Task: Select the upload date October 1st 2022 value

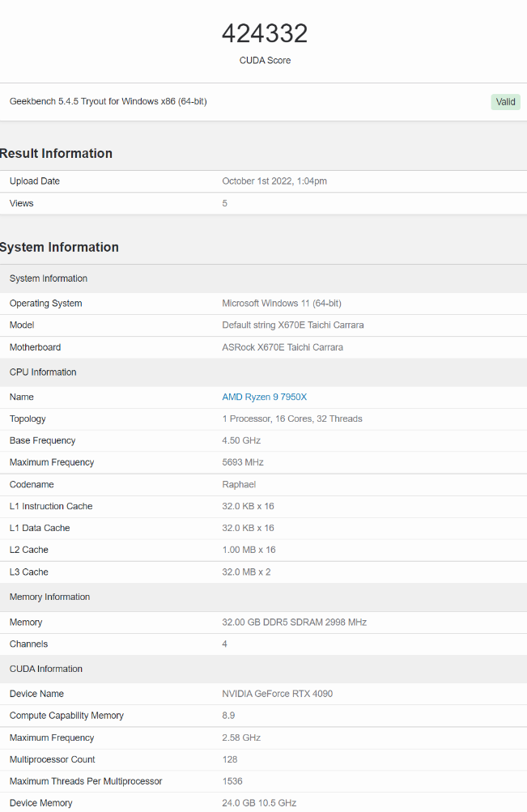Action: (274, 181)
